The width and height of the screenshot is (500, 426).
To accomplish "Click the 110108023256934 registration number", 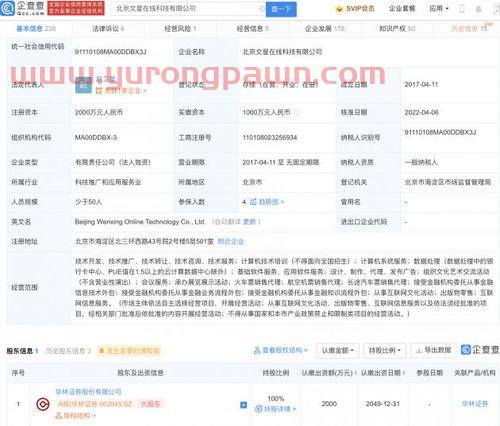I will [x=270, y=138].
